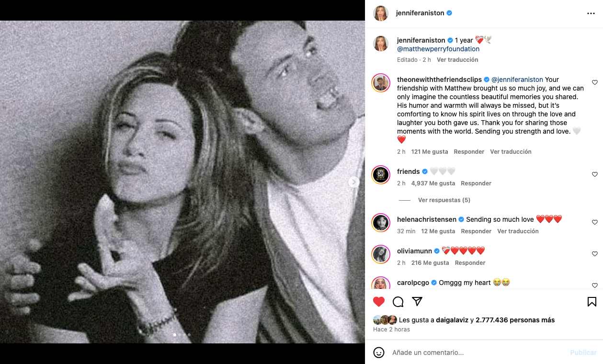Viewport: 603px width, 364px height.
Task: Open theonewiththefriendsclips profile avatar
Action: [x=381, y=83]
